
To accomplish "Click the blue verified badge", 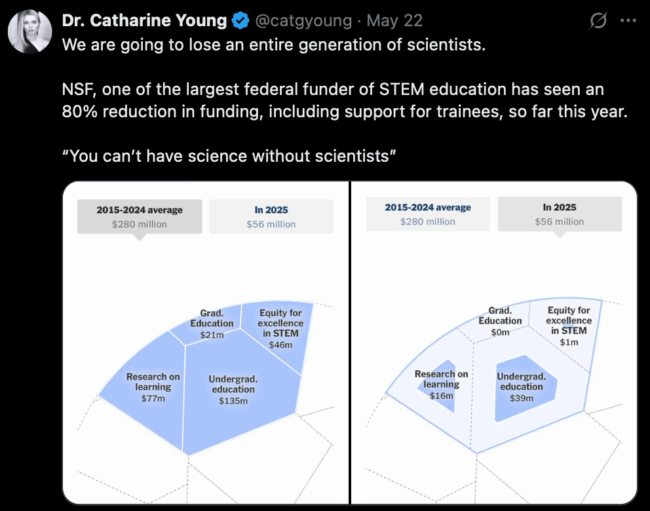I will point(240,20).
